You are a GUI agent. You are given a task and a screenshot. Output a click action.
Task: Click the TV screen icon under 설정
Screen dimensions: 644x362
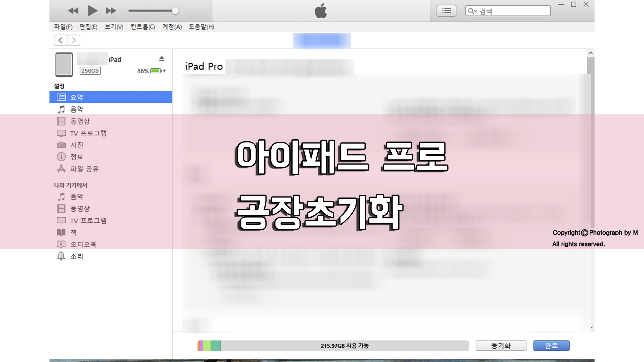(61, 133)
